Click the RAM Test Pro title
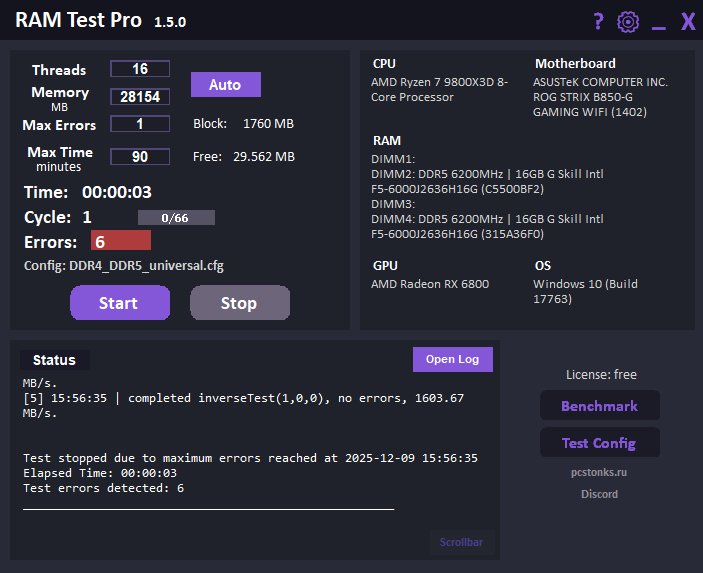This screenshot has height=573, width=703. click(x=78, y=20)
